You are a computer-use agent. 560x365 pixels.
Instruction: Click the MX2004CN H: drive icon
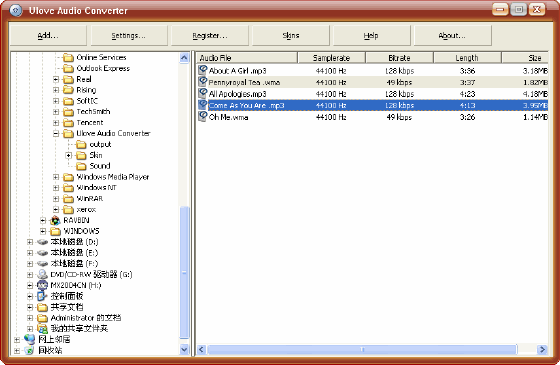tap(42, 285)
